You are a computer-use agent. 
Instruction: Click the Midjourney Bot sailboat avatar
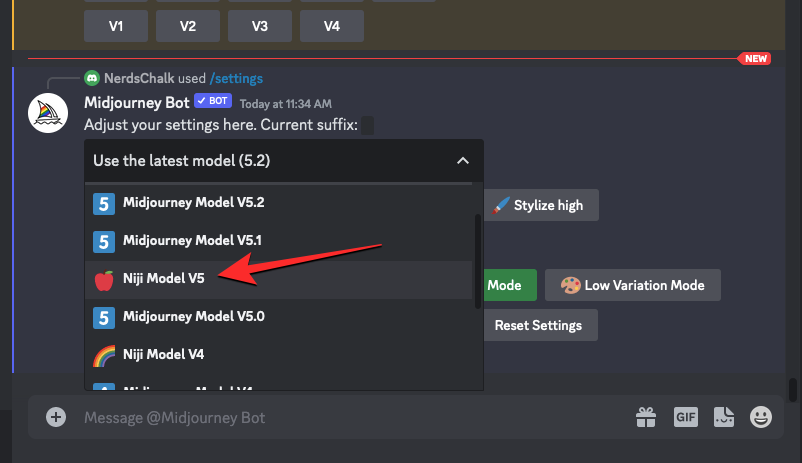click(x=46, y=113)
